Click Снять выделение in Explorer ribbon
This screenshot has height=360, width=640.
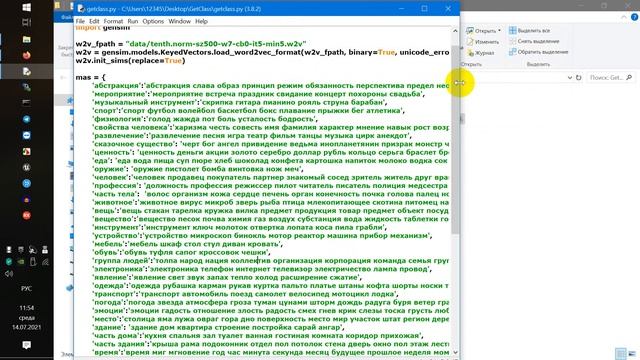pos(534,41)
